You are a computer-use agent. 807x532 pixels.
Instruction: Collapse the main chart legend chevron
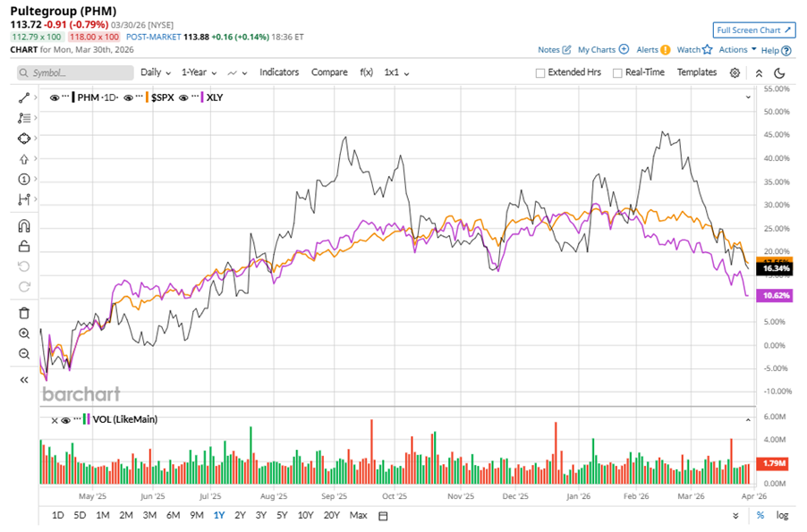(748, 97)
